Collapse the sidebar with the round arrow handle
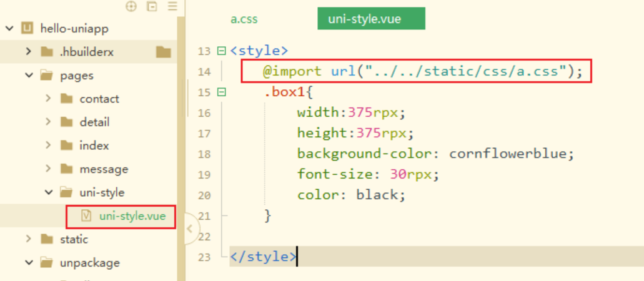Image resolution: width=644 pixels, height=281 pixels. point(190,229)
